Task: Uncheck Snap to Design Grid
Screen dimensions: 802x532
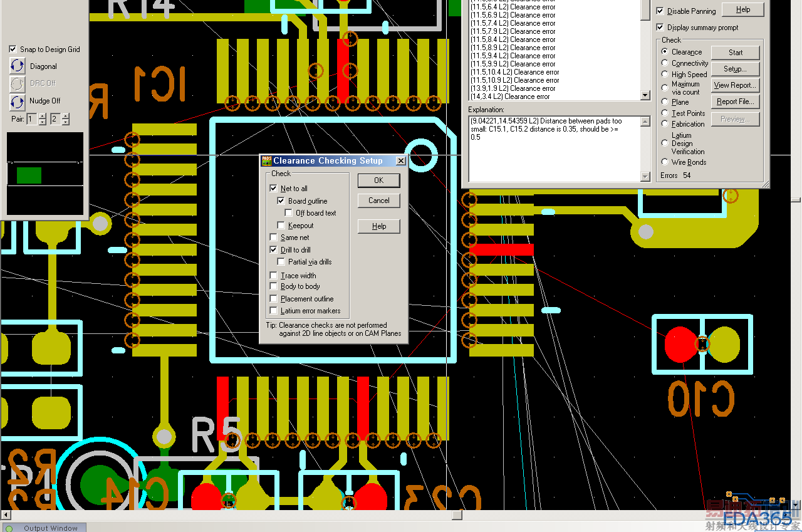Action: (x=13, y=50)
